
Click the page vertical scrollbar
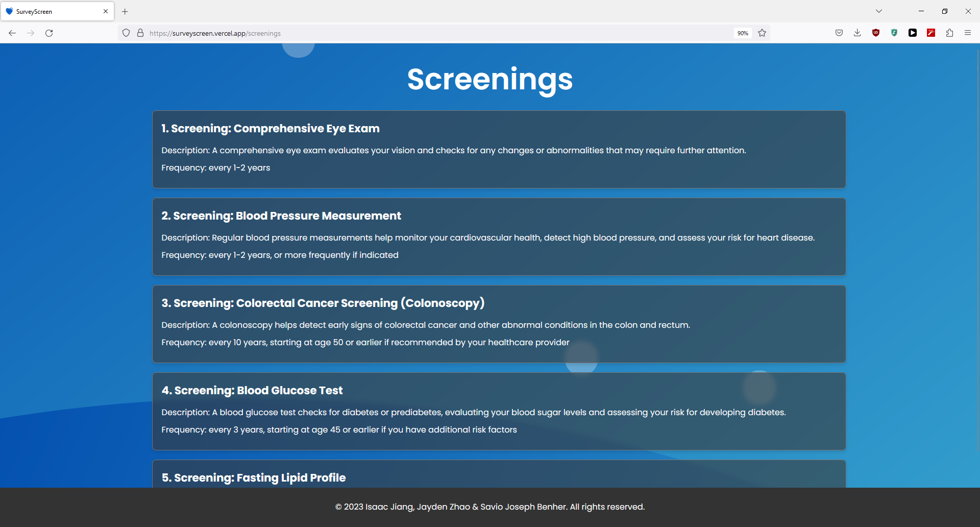(978, 250)
